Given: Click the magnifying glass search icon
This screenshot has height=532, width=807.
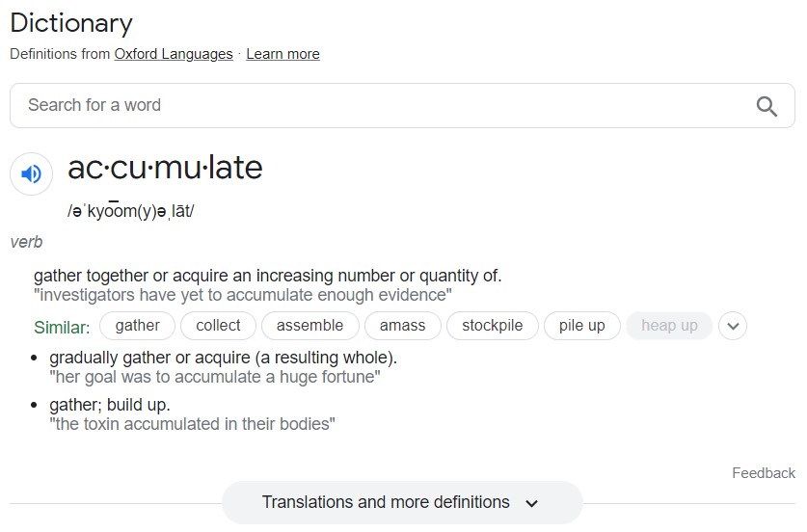Looking at the screenshot, I should click(767, 106).
